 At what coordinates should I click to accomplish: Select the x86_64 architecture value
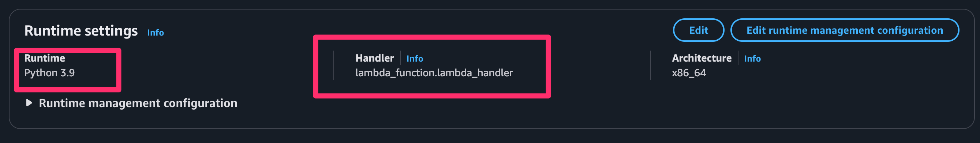coord(689,73)
